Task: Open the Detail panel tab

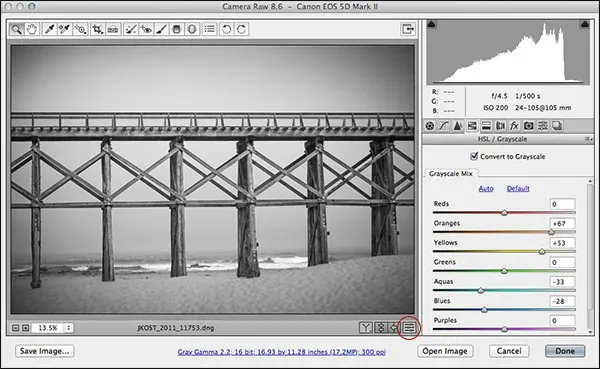Action: (458, 126)
